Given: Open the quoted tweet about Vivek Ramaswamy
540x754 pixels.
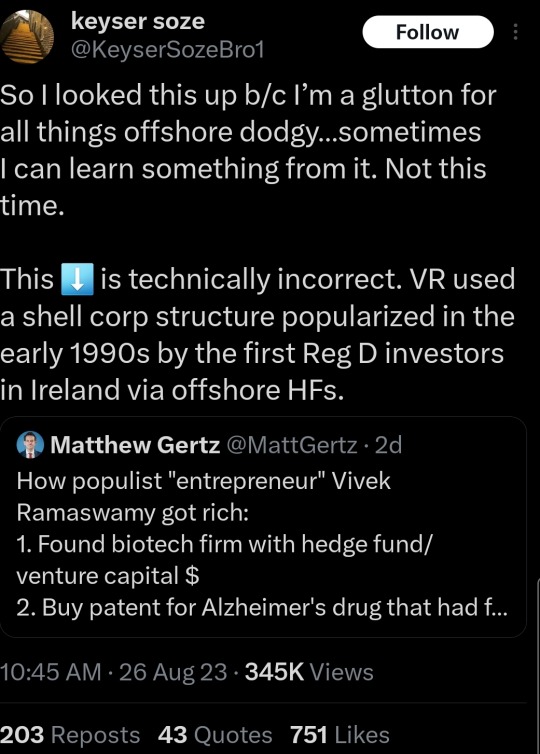Looking at the screenshot, I should click(263, 527).
